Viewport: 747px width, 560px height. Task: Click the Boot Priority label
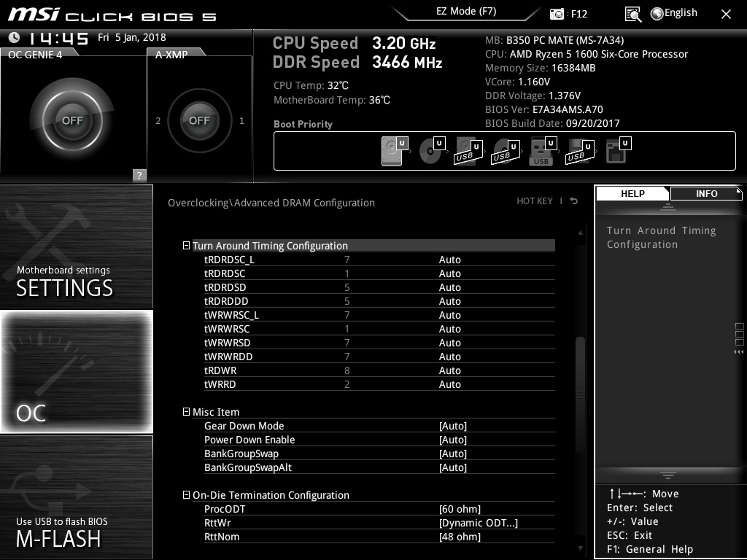[x=303, y=124]
